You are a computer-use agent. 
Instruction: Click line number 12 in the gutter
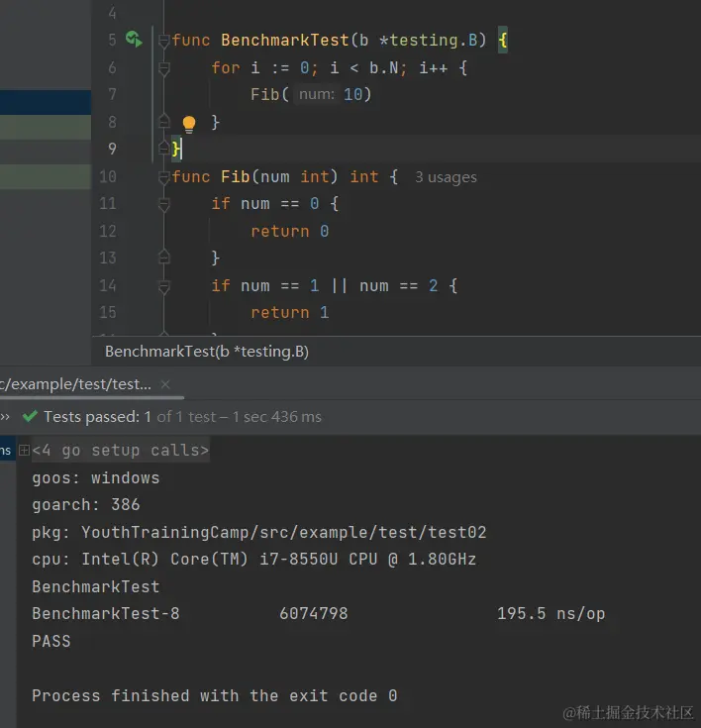(108, 231)
